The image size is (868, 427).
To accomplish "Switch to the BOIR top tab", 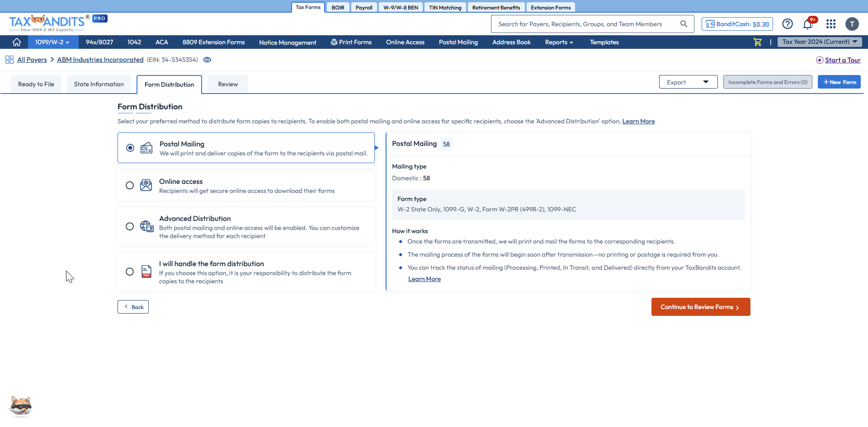I will point(338,8).
